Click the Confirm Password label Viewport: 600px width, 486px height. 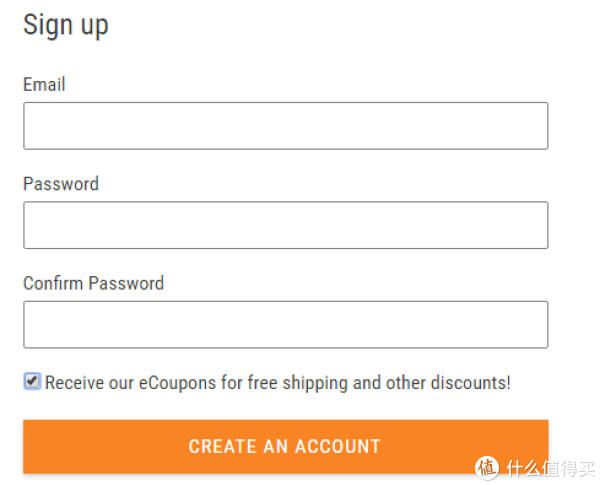coord(93,283)
